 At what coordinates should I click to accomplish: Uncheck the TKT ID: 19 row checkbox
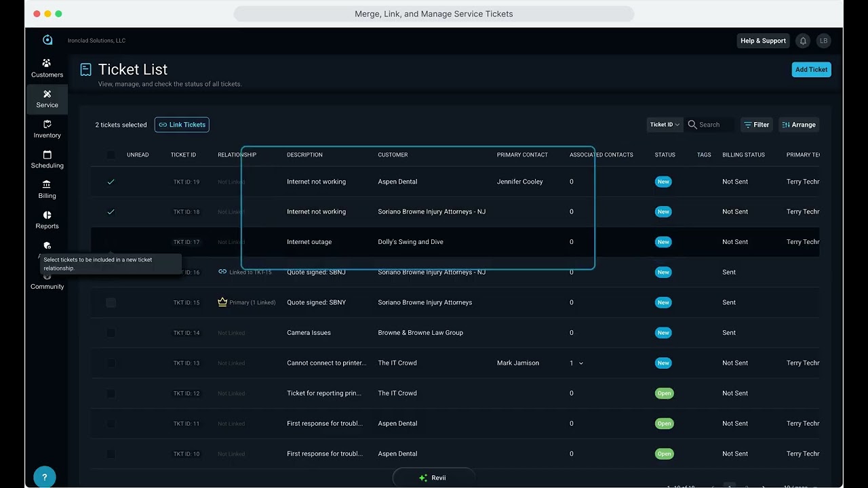(111, 182)
